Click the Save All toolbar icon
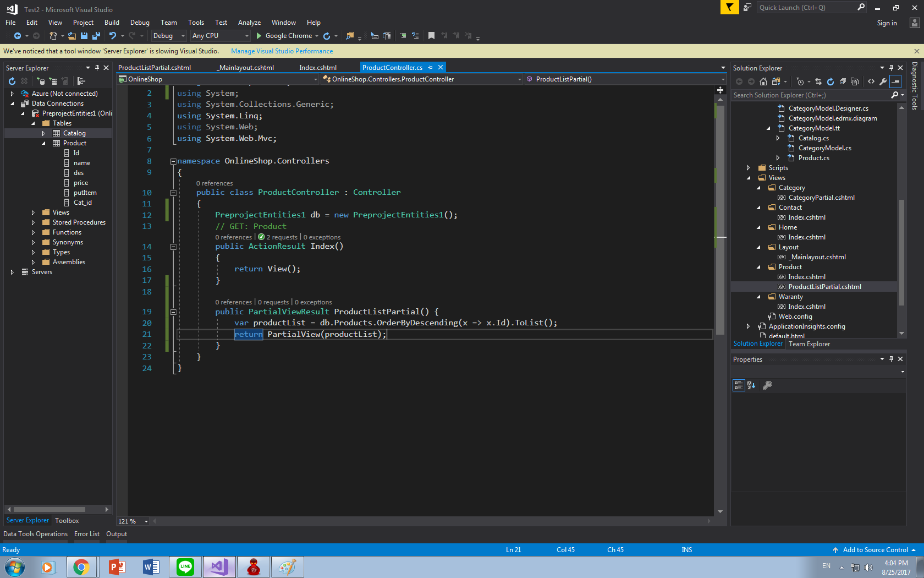 pyautogui.click(x=96, y=36)
